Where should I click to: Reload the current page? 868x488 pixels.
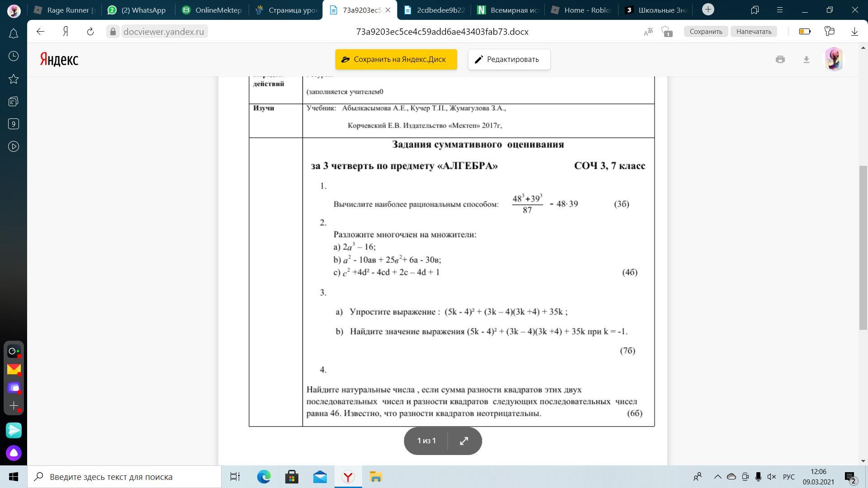[90, 32]
